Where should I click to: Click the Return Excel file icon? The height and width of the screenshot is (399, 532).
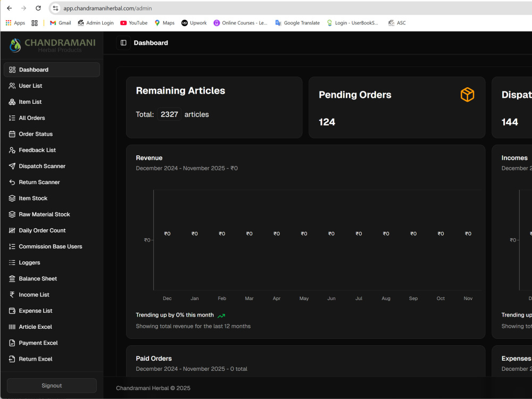12,359
